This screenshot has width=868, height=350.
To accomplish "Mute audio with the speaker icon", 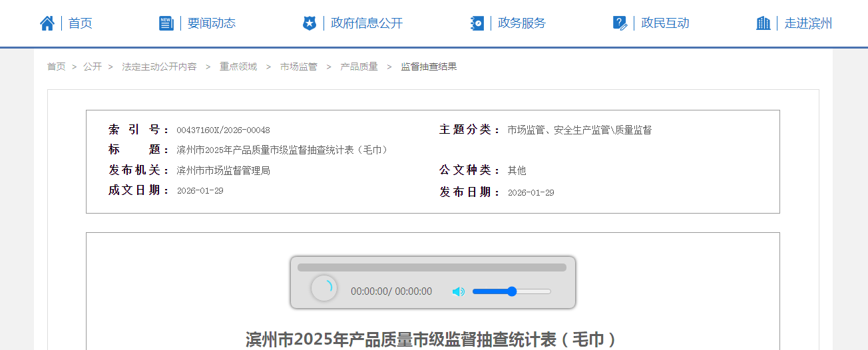I will 458,291.
